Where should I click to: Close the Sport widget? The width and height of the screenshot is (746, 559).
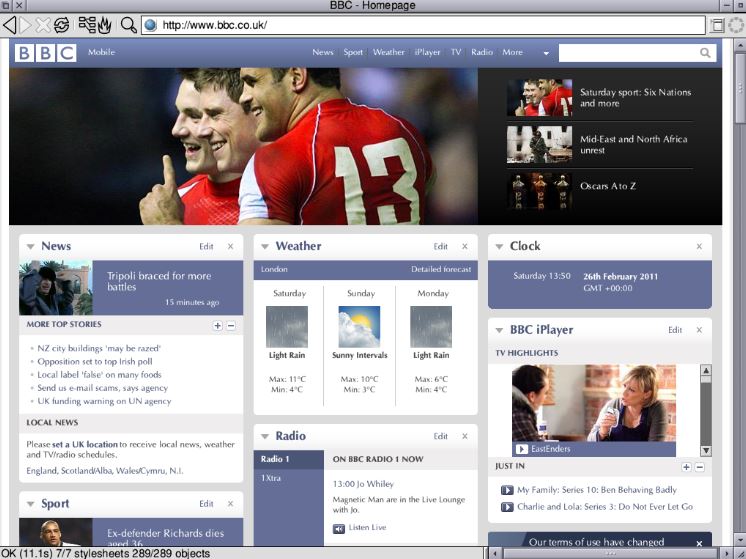(230, 504)
